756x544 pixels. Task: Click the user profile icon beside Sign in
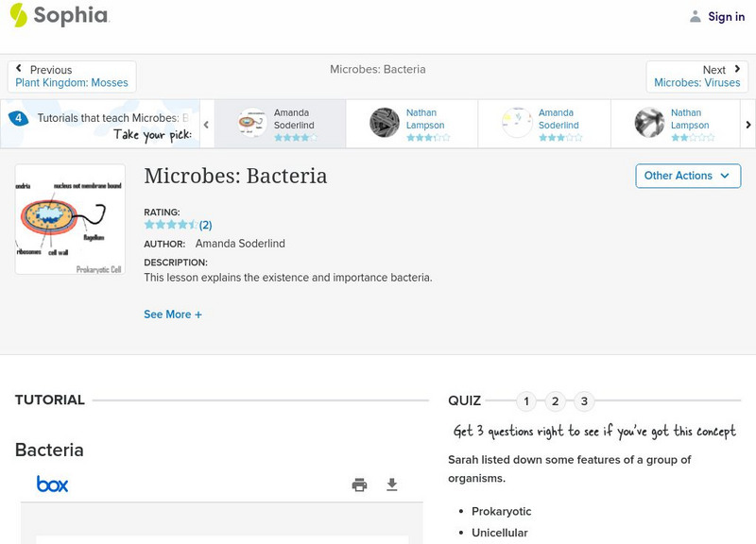pyautogui.click(x=696, y=16)
